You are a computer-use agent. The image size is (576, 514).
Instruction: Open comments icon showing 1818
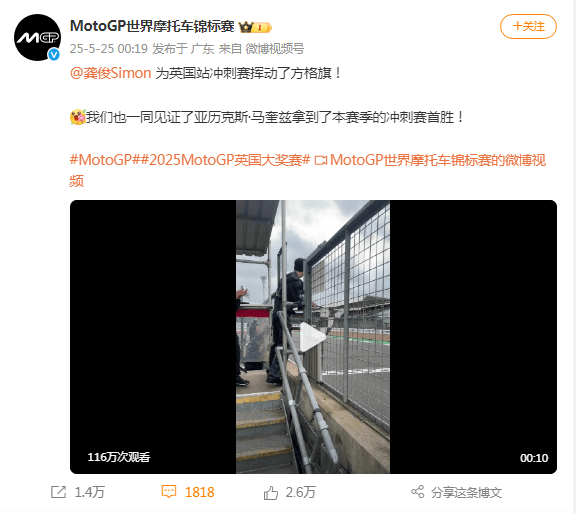[x=169, y=492]
